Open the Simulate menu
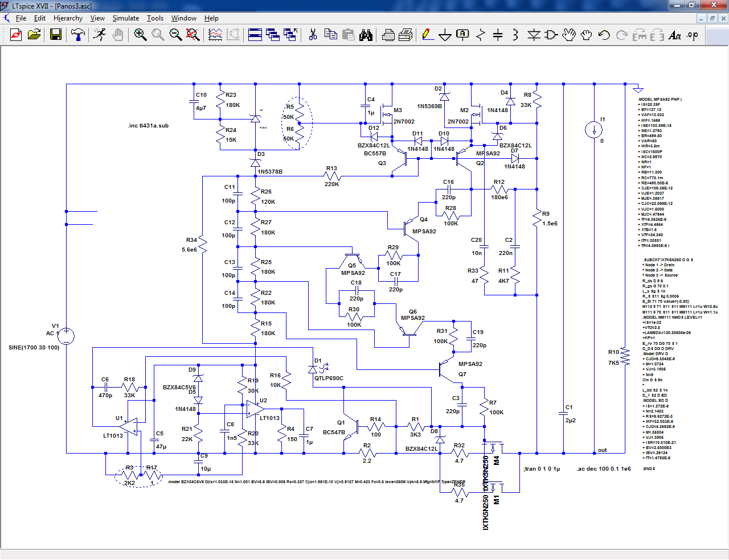 (126, 18)
